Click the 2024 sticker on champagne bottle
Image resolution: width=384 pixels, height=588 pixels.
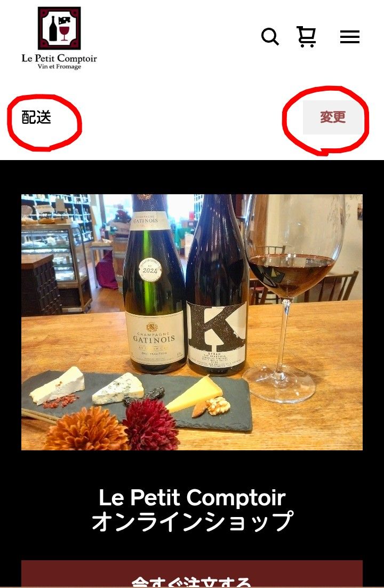150,269
